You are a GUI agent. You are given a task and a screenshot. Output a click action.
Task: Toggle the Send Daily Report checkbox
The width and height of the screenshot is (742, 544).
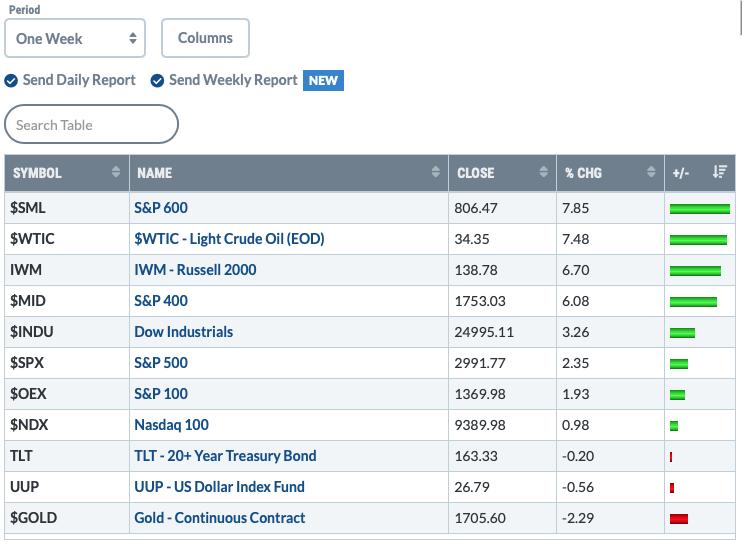pyautogui.click(x=11, y=81)
